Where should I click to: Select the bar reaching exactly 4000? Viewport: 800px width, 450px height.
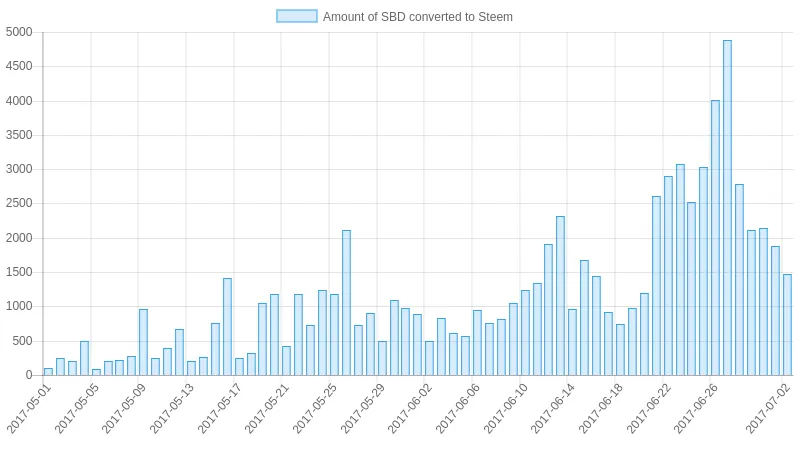715,238
